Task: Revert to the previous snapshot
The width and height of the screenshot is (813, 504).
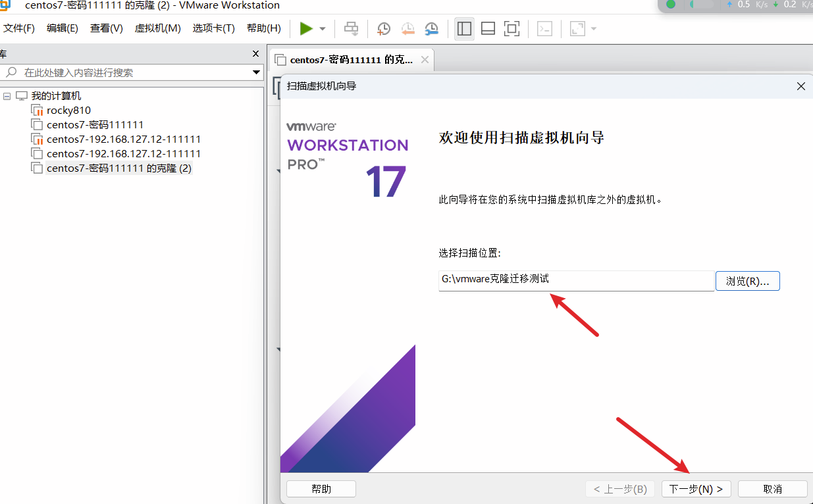Action: tap(407, 28)
